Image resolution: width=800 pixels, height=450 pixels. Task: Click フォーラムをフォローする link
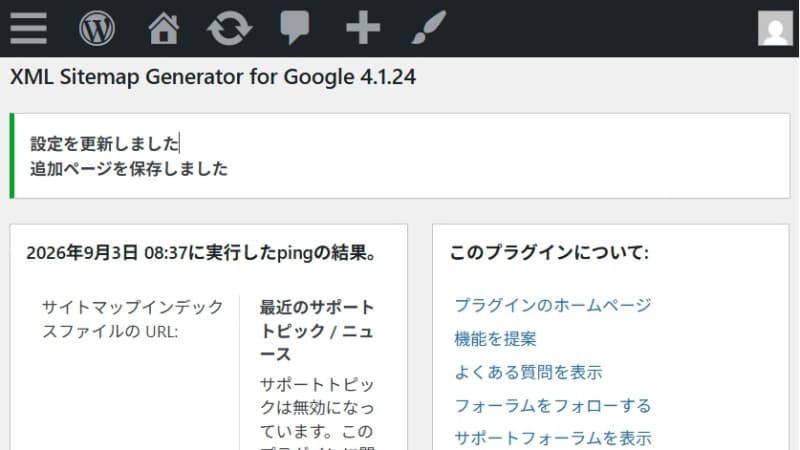tap(553, 406)
